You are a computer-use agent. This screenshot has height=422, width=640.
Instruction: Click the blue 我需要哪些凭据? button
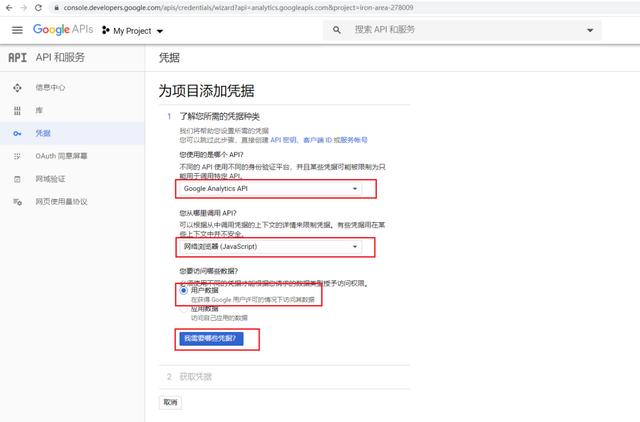point(211,338)
